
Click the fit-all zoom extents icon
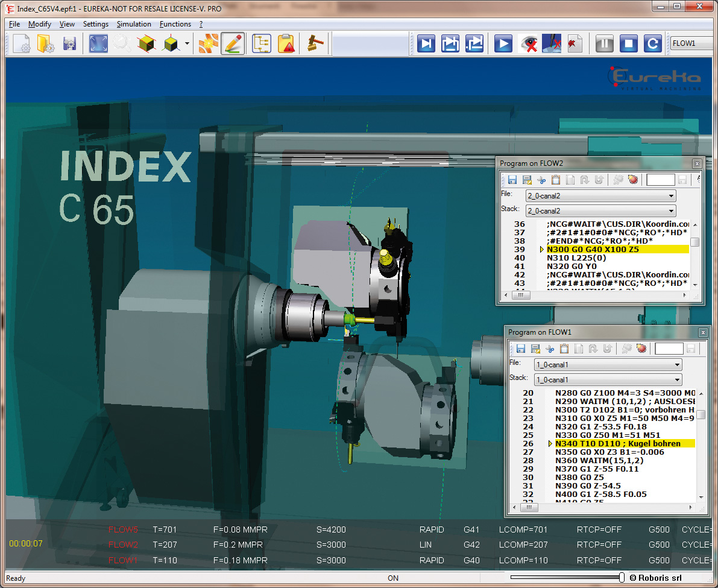tap(98, 44)
